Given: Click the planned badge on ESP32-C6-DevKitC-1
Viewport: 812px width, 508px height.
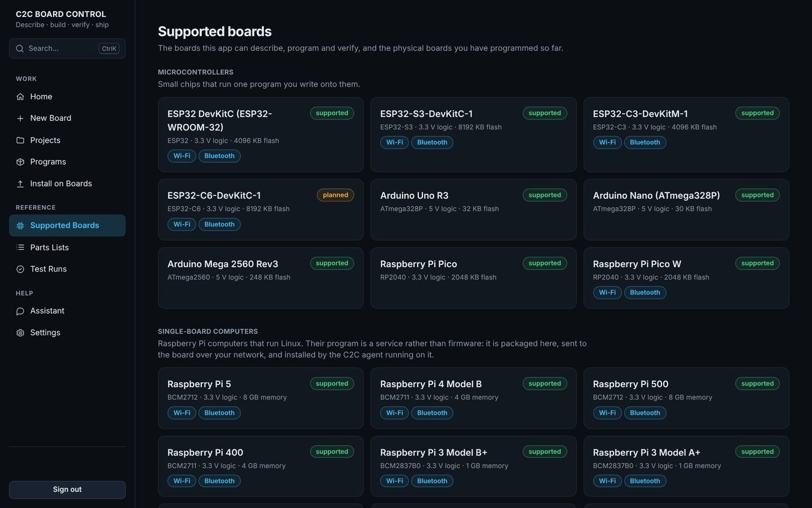Looking at the screenshot, I should 336,195.
